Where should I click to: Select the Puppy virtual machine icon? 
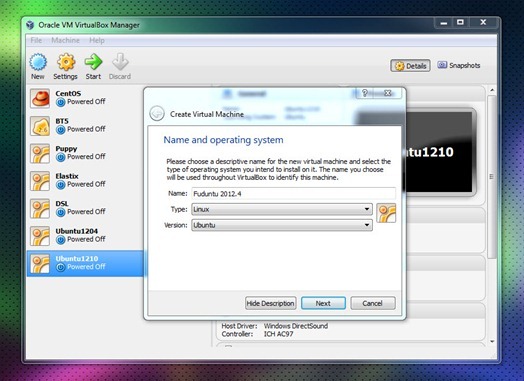click(x=40, y=153)
